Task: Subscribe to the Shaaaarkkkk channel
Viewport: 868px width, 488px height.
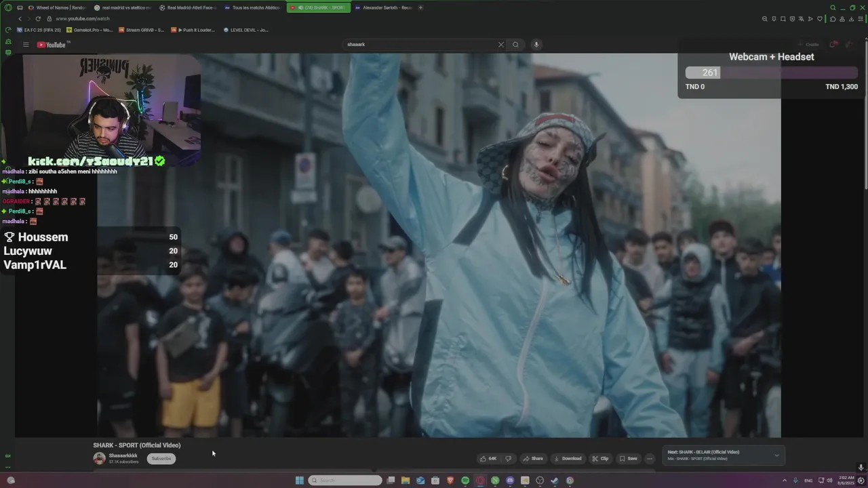Action: pos(161,459)
